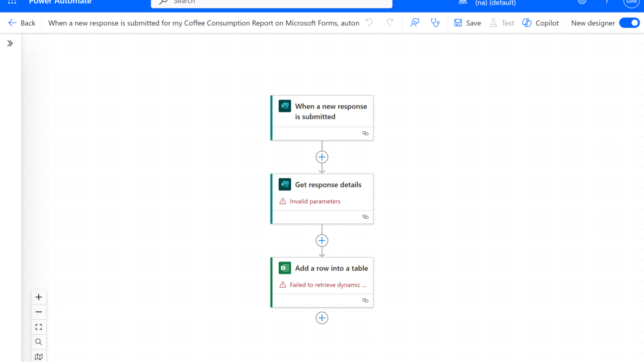
Task: Click connection link icon on trigger card
Action: point(365,133)
